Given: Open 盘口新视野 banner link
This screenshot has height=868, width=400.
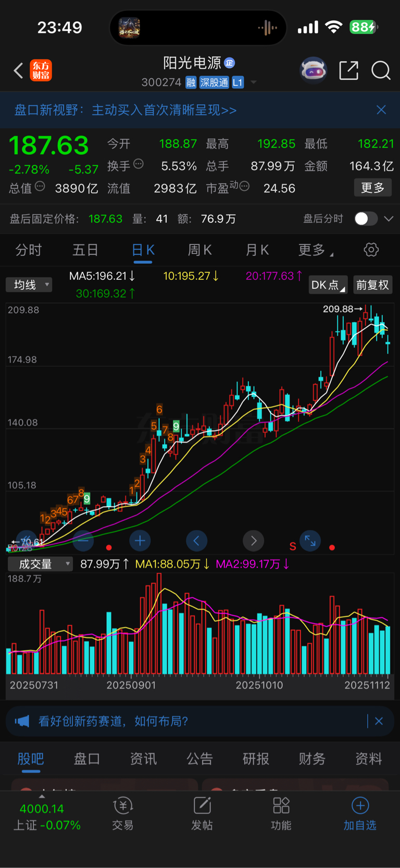Looking at the screenshot, I should [x=125, y=110].
